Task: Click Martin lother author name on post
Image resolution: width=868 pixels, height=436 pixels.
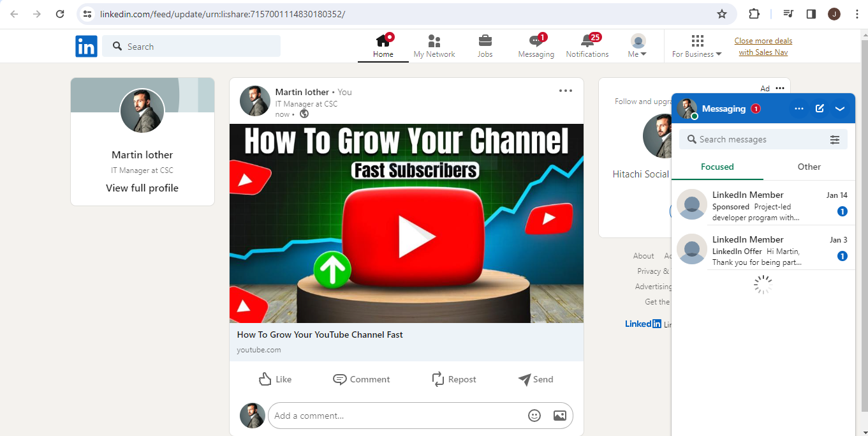Action: coord(302,92)
